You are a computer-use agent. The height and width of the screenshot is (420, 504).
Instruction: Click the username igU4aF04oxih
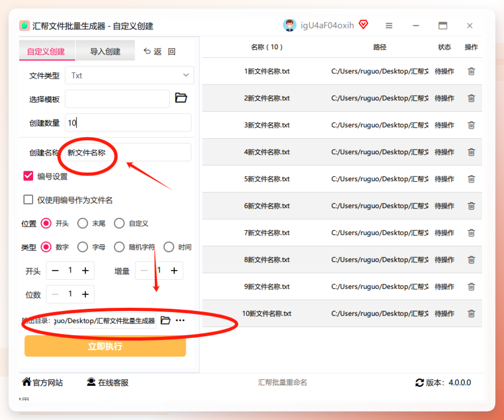(x=327, y=25)
